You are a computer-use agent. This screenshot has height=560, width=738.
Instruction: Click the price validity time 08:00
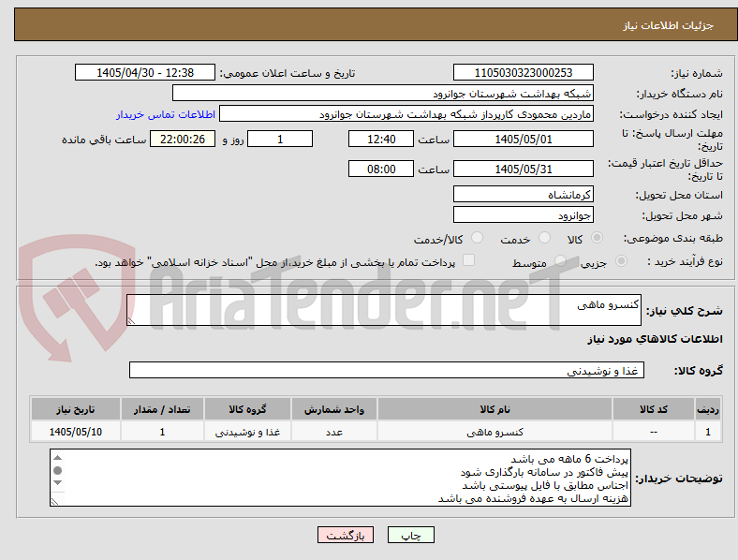381,169
